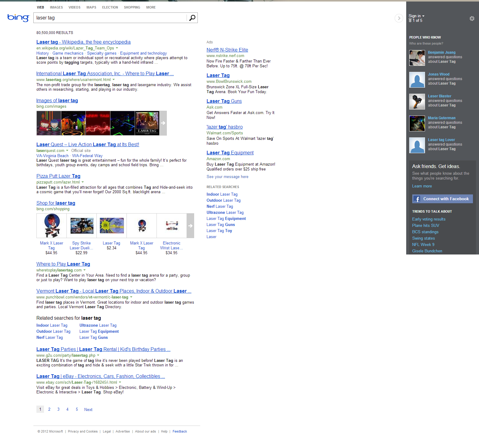Screen dimensions: 479x448
Task: Open the Images of laser tag link
Action: 57,100
